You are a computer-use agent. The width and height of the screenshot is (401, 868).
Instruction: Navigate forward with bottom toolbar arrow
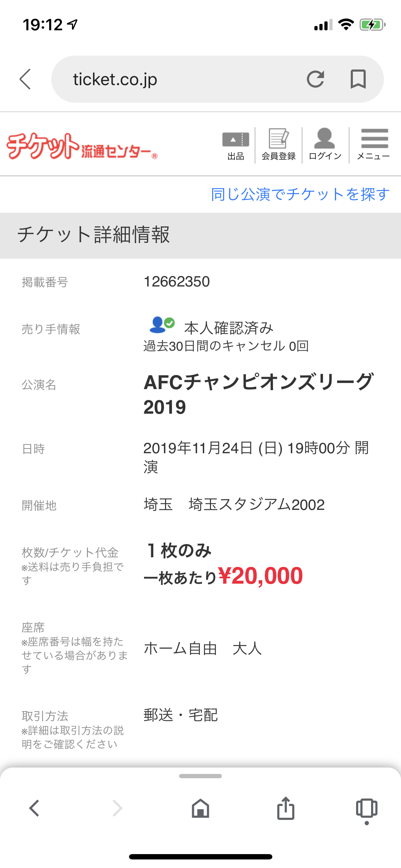117,808
